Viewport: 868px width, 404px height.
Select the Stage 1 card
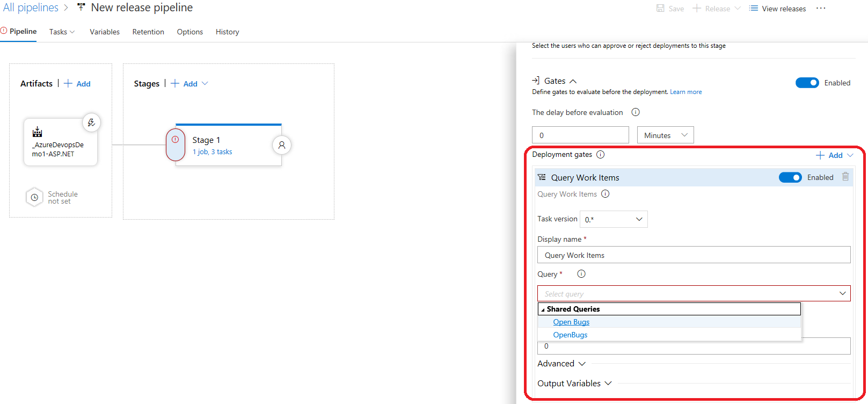click(x=229, y=145)
